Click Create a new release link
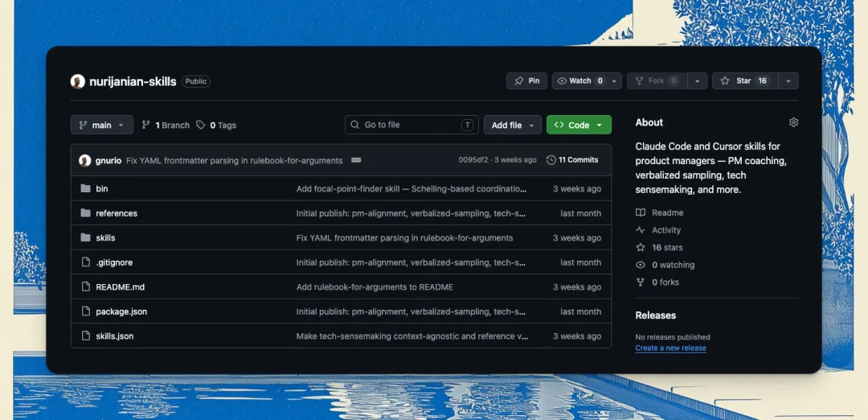868x420 pixels. tap(671, 348)
